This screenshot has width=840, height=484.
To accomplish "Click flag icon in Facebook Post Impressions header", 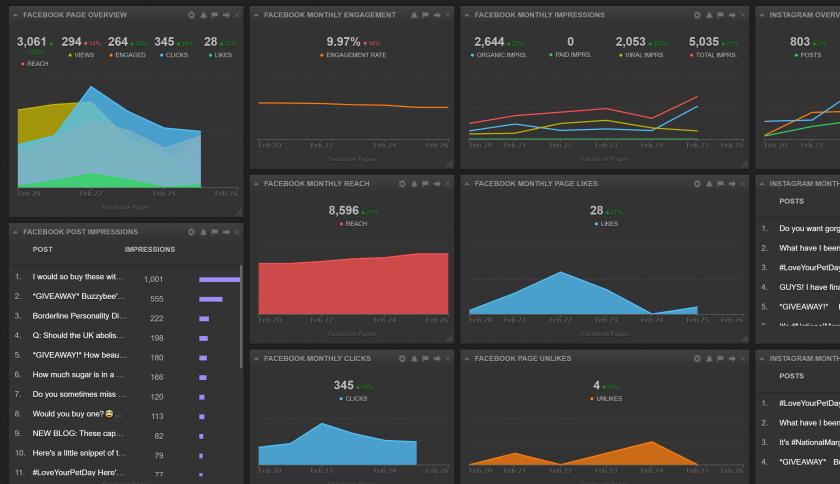I will [x=214, y=232].
